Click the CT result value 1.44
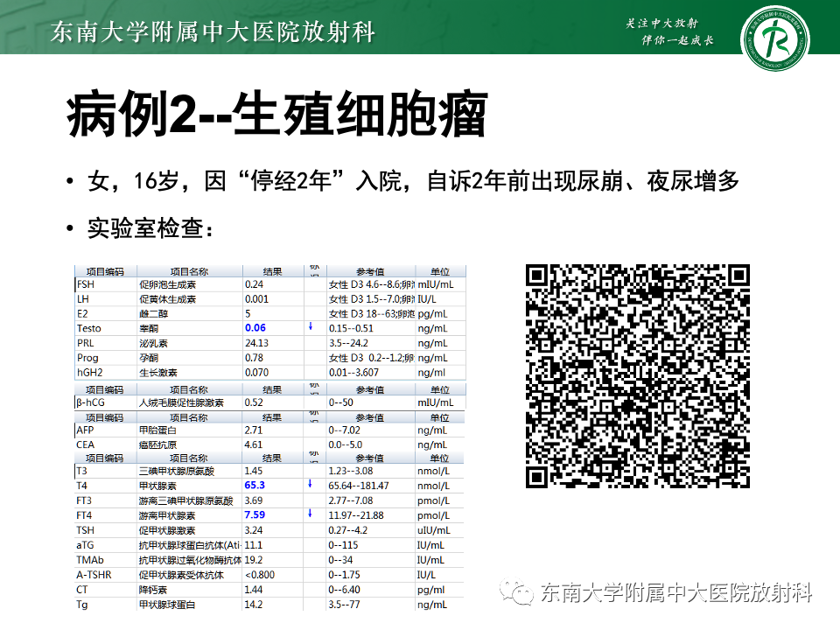840x630 pixels. click(x=254, y=589)
